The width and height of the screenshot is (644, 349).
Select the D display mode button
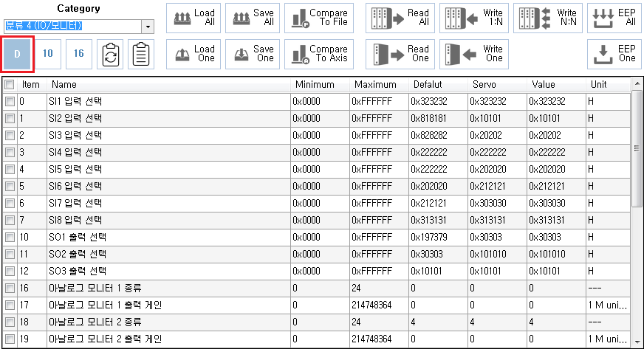pyautogui.click(x=17, y=54)
